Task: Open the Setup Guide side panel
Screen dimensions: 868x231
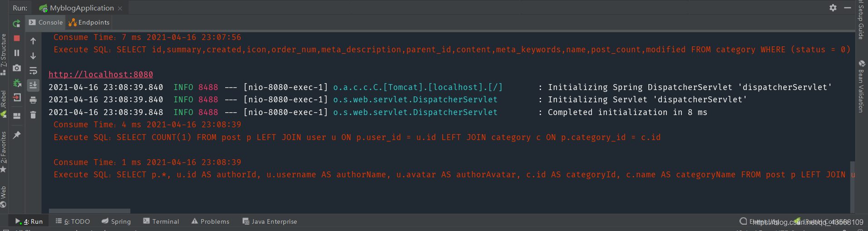Action: coord(861,20)
